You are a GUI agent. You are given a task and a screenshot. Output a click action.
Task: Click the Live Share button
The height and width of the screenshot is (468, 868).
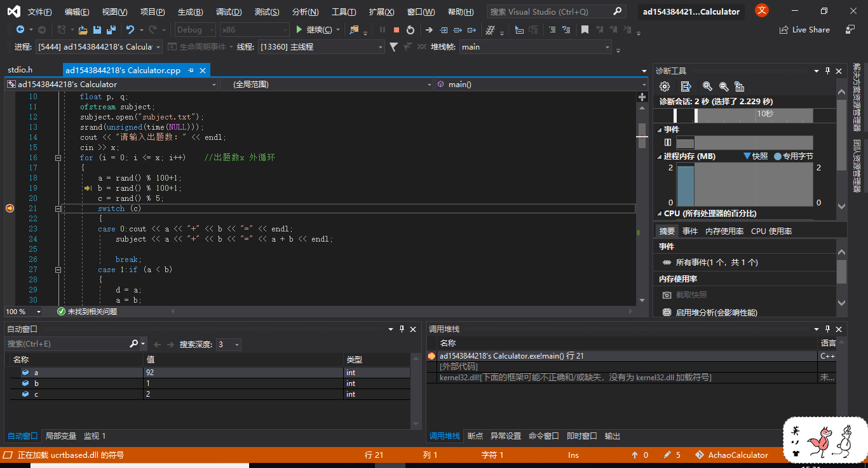(804, 30)
